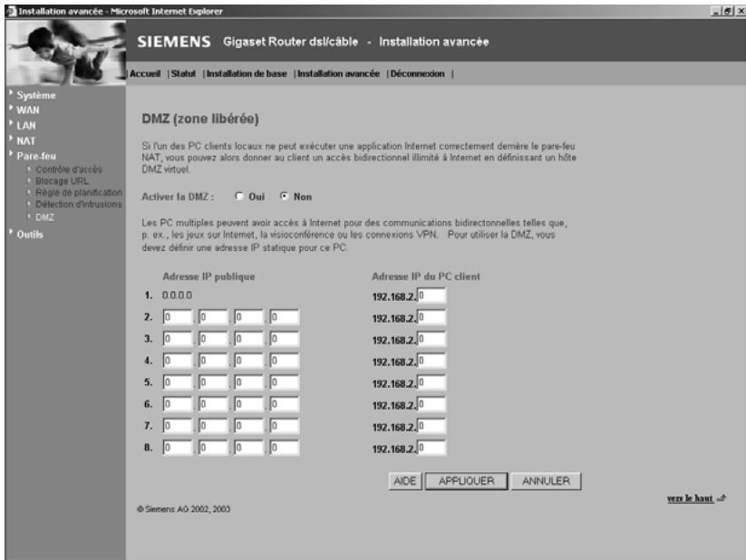The image size is (746, 560).
Task: Focus client IP field for row 5
Action: tap(431, 383)
